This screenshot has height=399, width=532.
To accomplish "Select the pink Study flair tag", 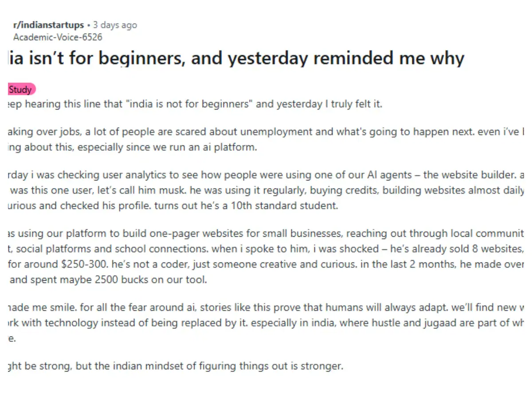I will pyautogui.click(x=21, y=90).
